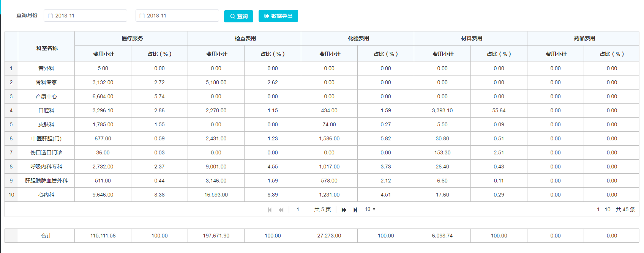Click current page number field
Image resolution: width=644 pixels, height=253 pixels.
pyautogui.click(x=298, y=209)
